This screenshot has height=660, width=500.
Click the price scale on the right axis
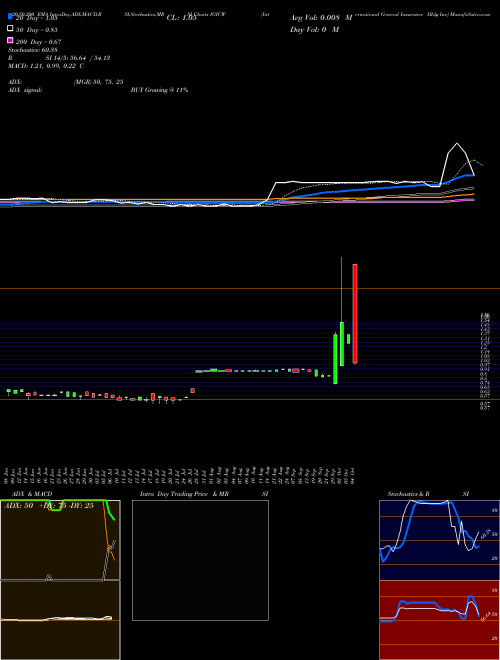click(x=485, y=361)
